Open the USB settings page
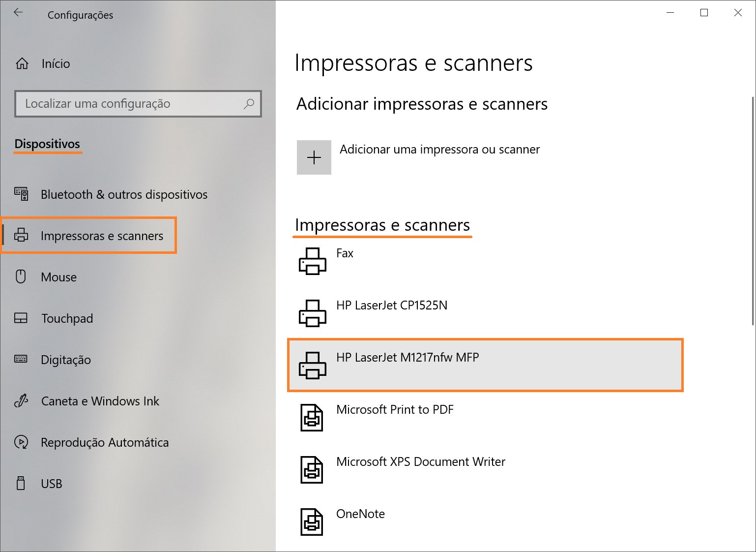Image resolution: width=756 pixels, height=552 pixels. tap(52, 484)
